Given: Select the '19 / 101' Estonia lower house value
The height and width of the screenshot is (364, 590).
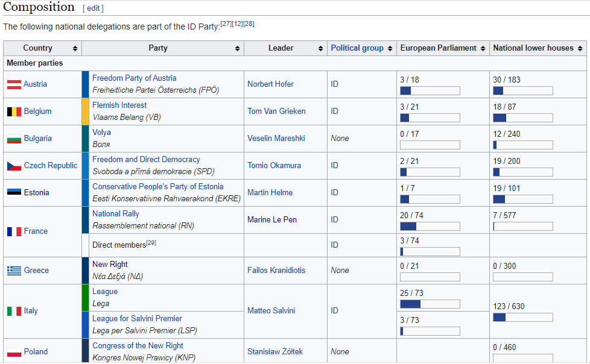Looking at the screenshot, I should pyautogui.click(x=507, y=189).
